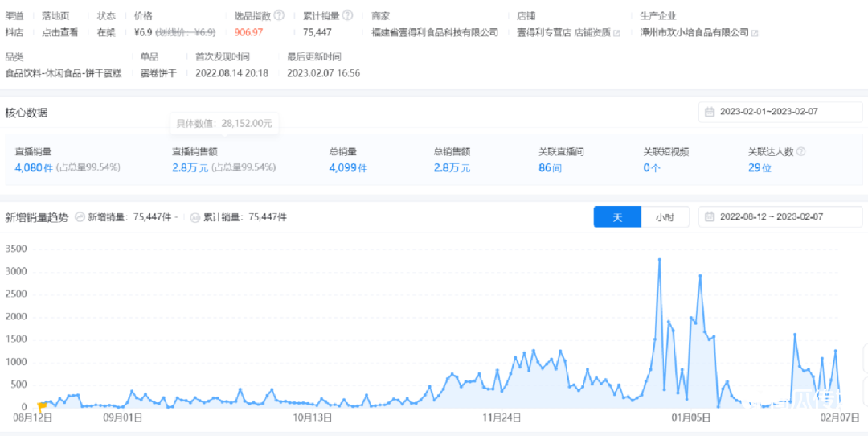Select 天 (day) granularity
Image resolution: width=868 pixels, height=436 pixels.
pos(617,217)
